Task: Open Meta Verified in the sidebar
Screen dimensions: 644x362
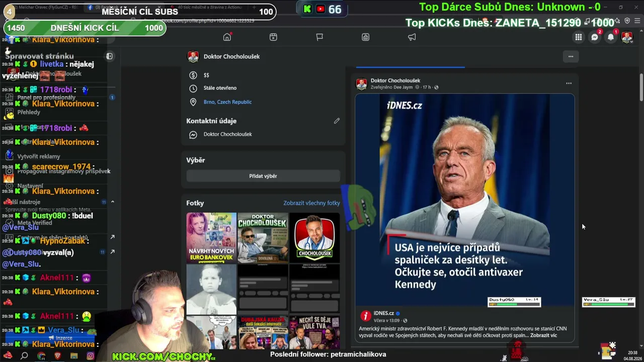Action: 35,223
